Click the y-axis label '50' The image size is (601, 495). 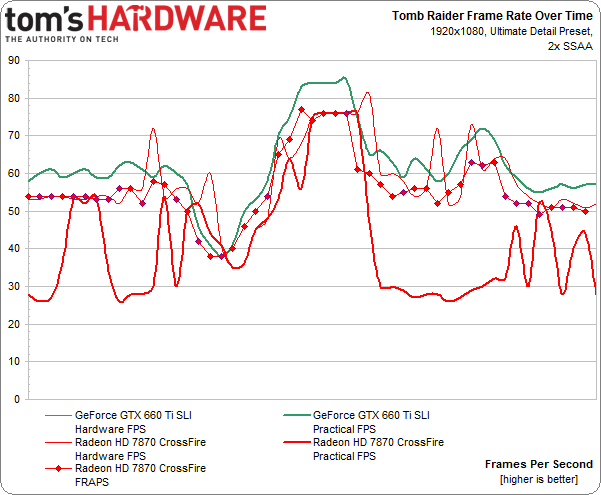[x=13, y=211]
